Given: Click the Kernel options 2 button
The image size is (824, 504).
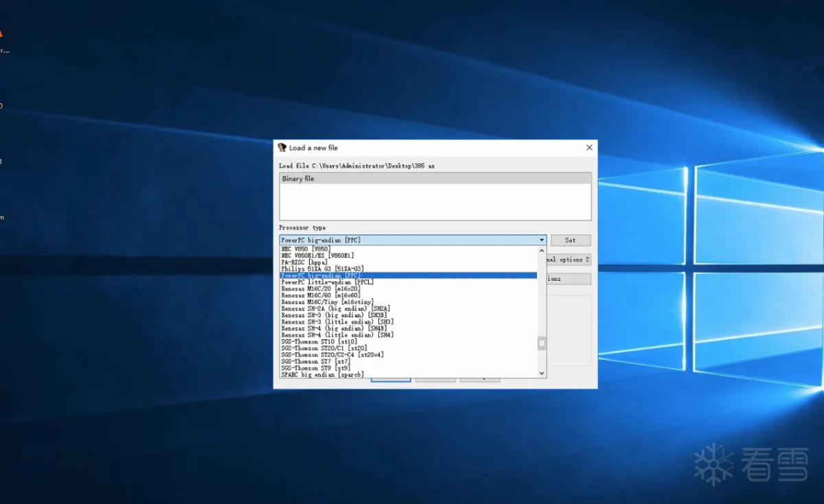Looking at the screenshot, I should click(569, 260).
